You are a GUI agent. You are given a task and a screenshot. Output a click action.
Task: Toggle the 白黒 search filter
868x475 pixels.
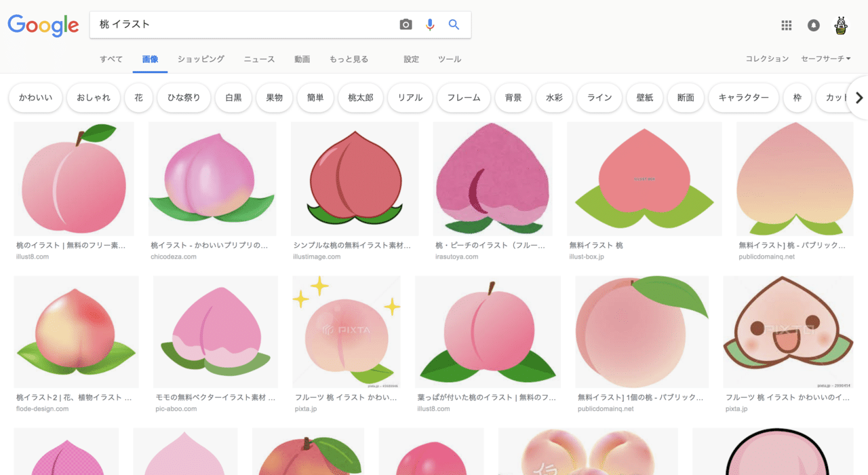coord(233,98)
